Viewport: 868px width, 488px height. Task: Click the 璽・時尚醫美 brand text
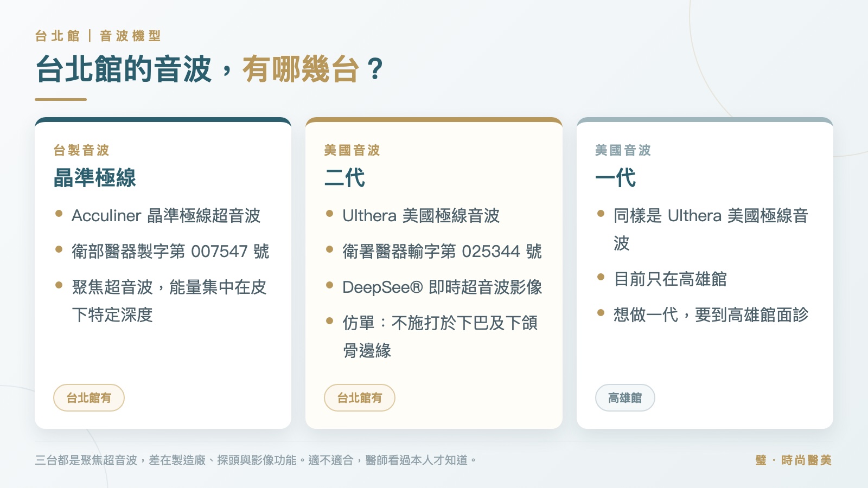(x=794, y=460)
